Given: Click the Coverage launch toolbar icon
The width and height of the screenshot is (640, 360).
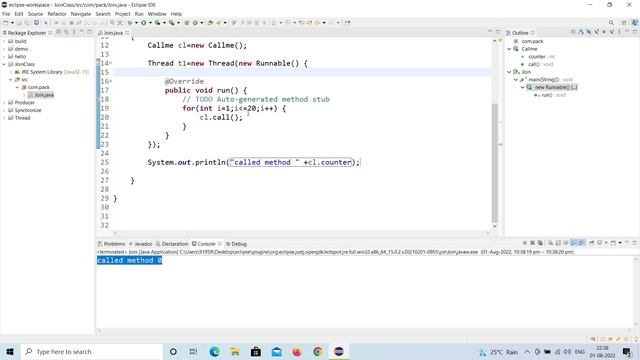Looking at the screenshot, I should click(158, 23).
